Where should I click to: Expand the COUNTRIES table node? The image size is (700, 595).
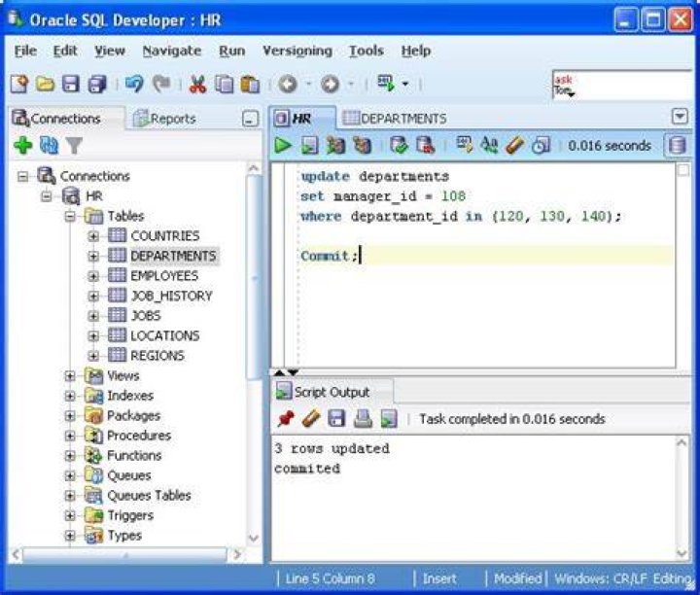click(93, 236)
